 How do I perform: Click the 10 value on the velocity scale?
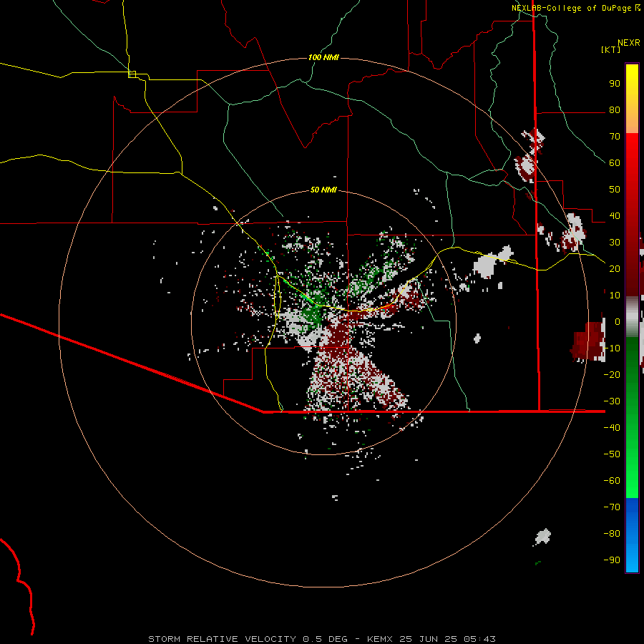[615, 296]
